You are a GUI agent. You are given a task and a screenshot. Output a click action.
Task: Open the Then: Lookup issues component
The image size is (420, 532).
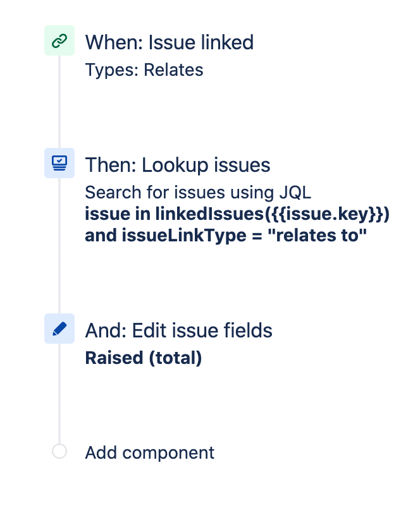pos(177,164)
